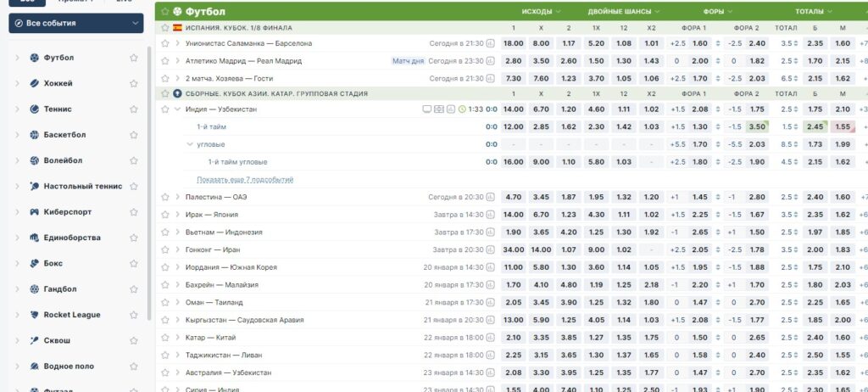This screenshot has width=868, height=392.
Task: Favorite the Теннис sport in sidebar
Action: 133,109
